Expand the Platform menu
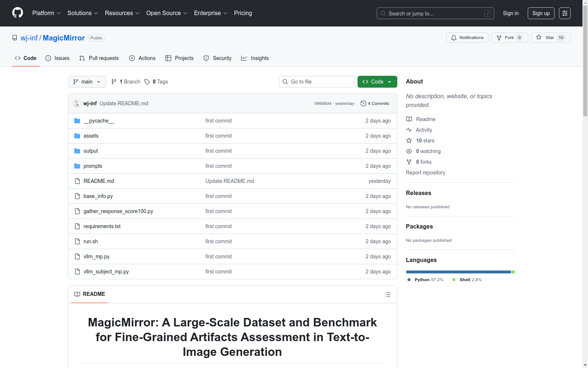The width and height of the screenshot is (588, 368). click(47, 13)
